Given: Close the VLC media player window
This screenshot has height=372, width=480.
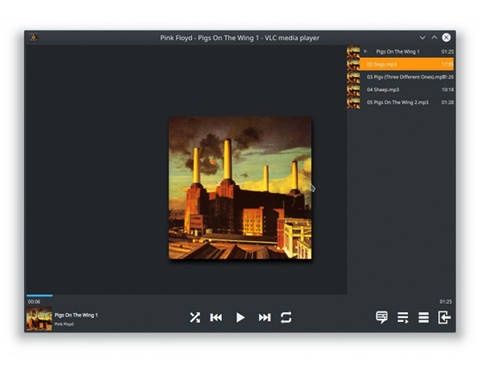Looking at the screenshot, I should click(446, 37).
